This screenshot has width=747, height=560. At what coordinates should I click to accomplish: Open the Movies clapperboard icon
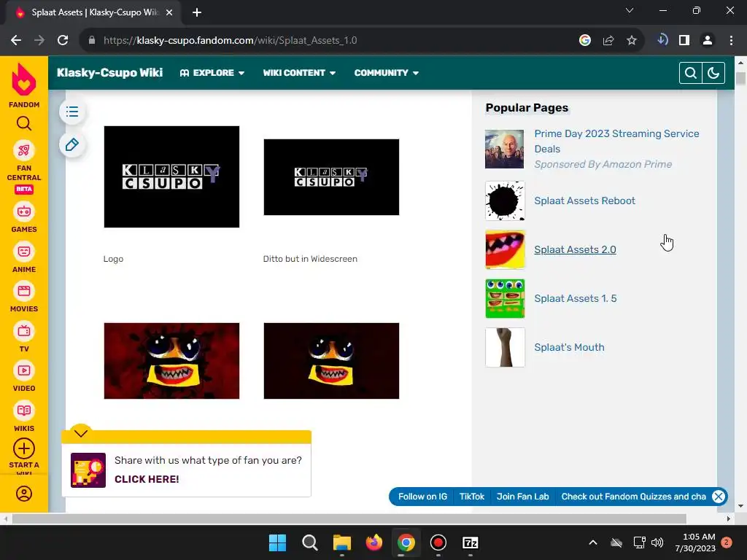[x=24, y=291]
